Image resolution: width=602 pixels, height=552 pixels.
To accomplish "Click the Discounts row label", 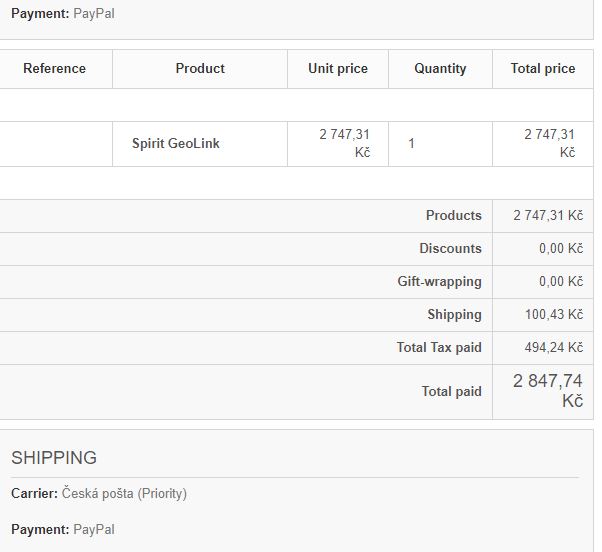I will (x=450, y=249).
